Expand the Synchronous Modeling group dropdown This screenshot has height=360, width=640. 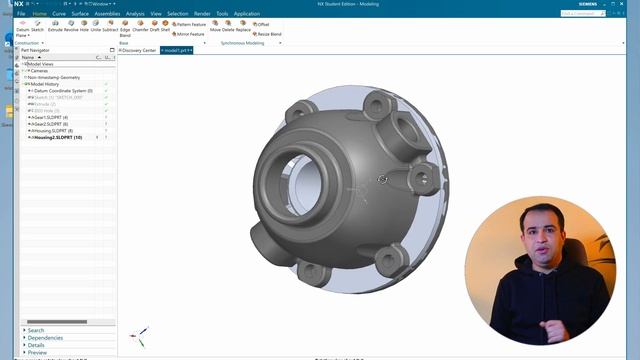click(280, 43)
